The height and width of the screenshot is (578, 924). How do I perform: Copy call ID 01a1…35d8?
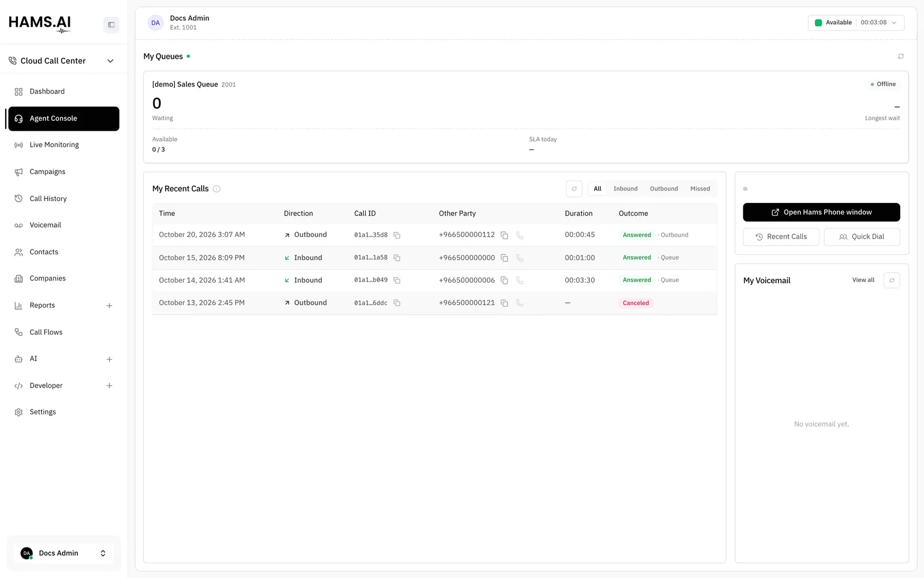[x=397, y=235]
